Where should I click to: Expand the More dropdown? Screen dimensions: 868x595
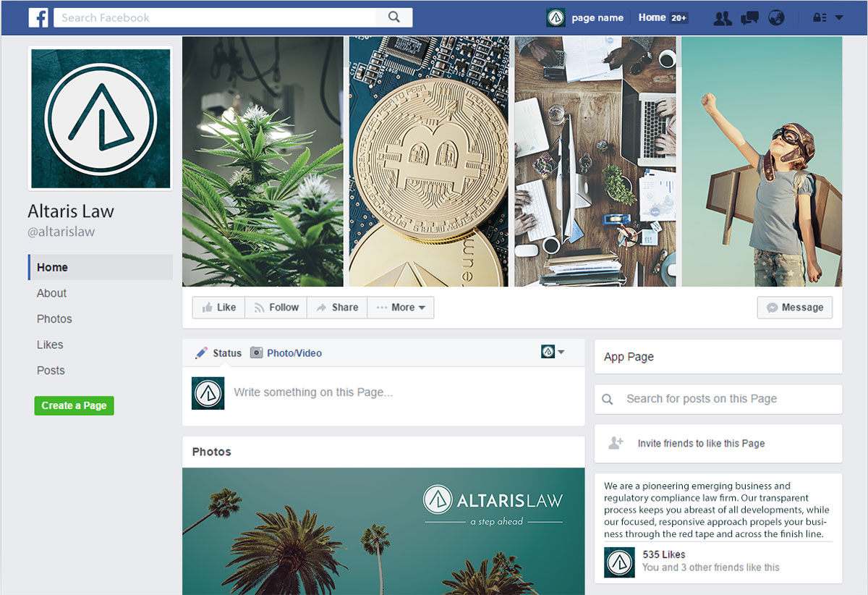click(401, 308)
